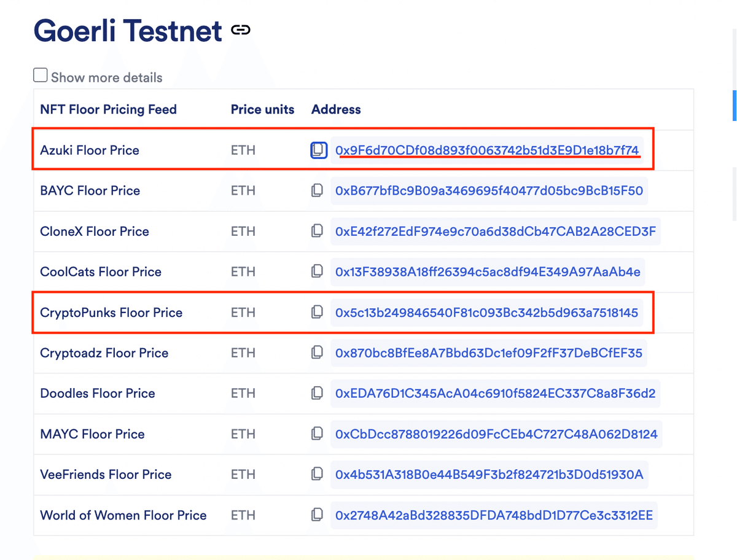Copy the Azuki Floor Price address
Screen dimensions: 737x560
[x=318, y=150]
